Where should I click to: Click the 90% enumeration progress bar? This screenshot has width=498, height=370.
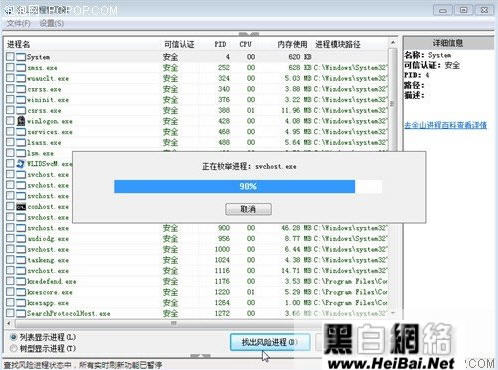tap(248, 186)
